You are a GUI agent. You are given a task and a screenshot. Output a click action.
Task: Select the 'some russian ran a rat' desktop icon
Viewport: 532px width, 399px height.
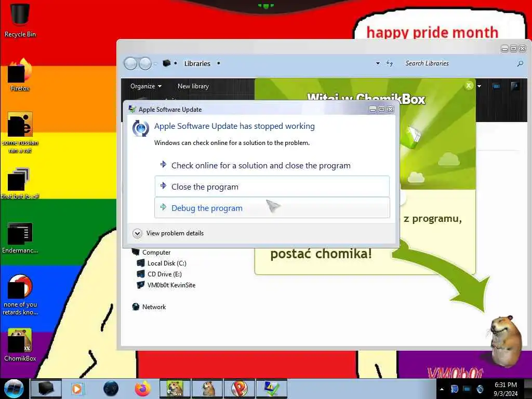pyautogui.click(x=20, y=132)
